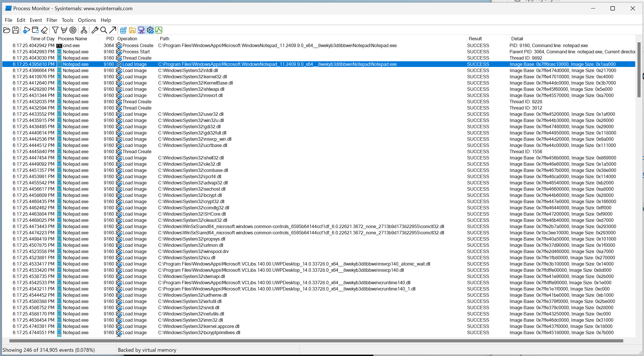Toggle the Autoscroll button
Image resolution: width=644 pixels, height=356 pixels.
pos(35,30)
